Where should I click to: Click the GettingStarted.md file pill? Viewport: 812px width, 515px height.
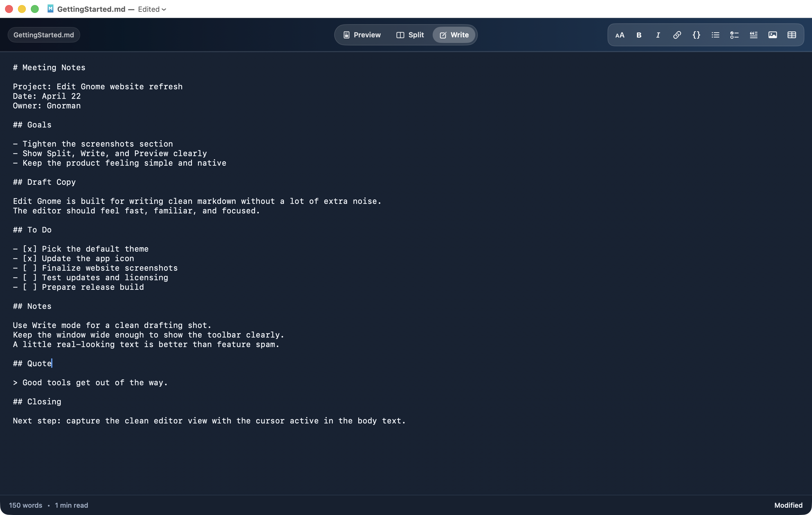click(43, 35)
